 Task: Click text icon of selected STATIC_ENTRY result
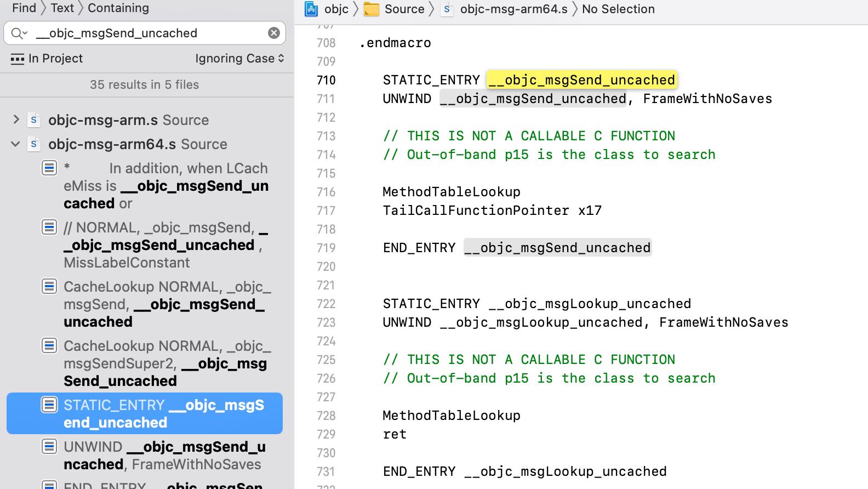point(49,405)
